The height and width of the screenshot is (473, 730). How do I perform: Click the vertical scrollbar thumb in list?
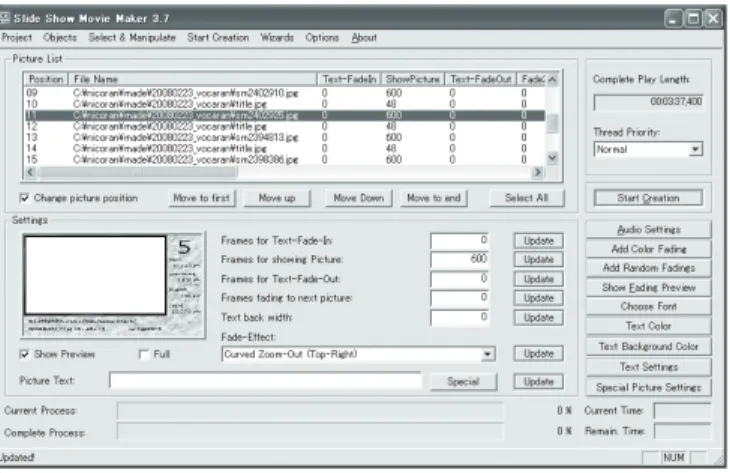[552, 123]
